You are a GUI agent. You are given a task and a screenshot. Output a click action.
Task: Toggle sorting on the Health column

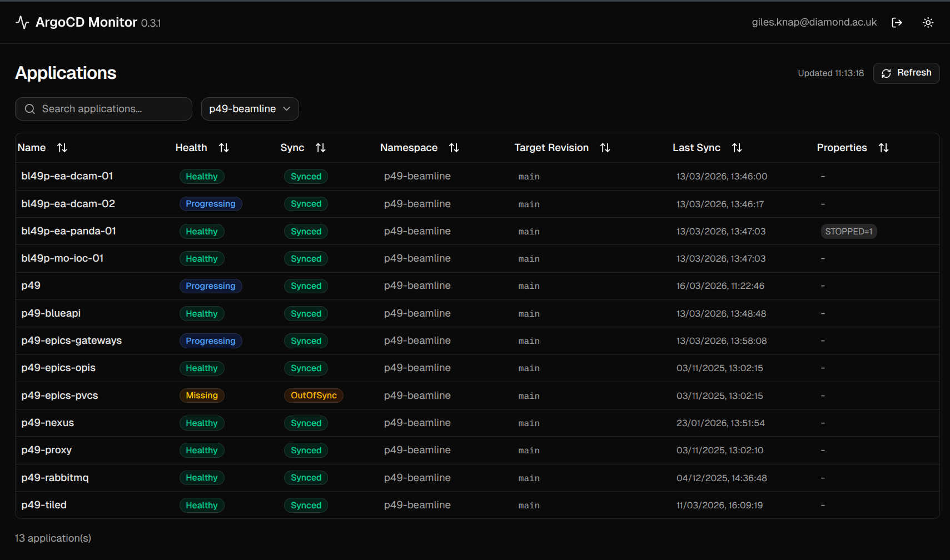(x=223, y=147)
